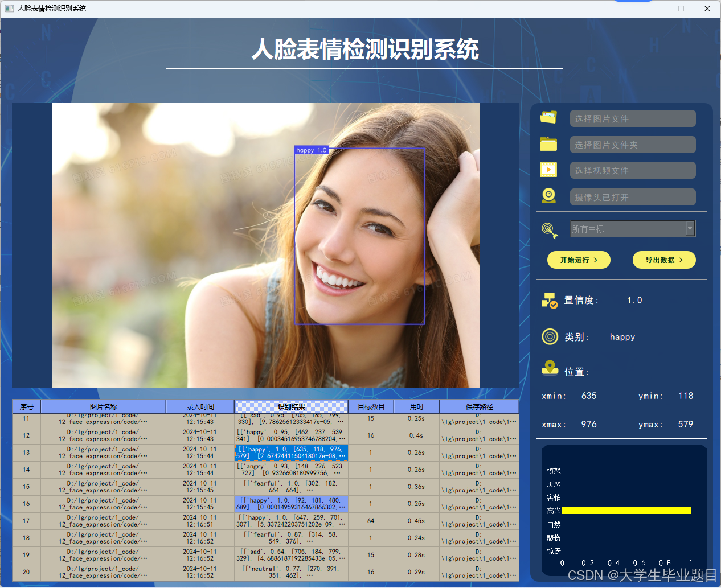The image size is (721, 588).
Task: Click the video file picker icon
Action: coord(548,170)
